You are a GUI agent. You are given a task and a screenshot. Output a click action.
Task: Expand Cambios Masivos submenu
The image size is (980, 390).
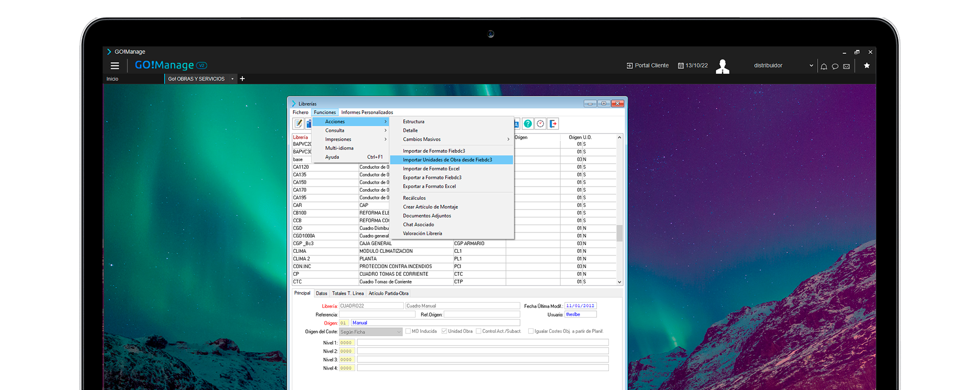click(x=452, y=139)
